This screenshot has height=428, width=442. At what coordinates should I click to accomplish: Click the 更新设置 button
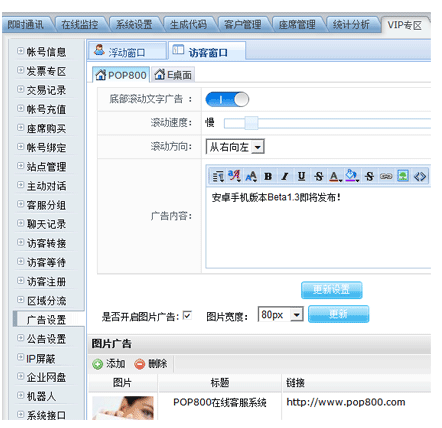click(332, 290)
